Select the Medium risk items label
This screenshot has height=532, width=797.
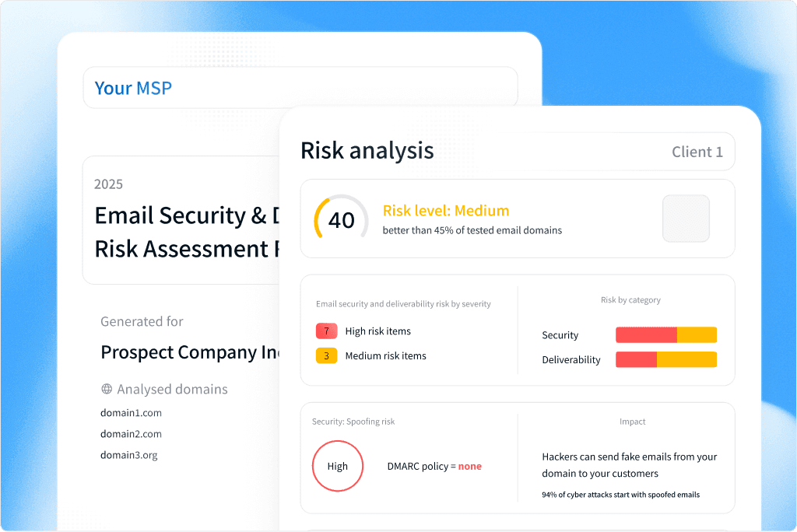[x=385, y=355]
